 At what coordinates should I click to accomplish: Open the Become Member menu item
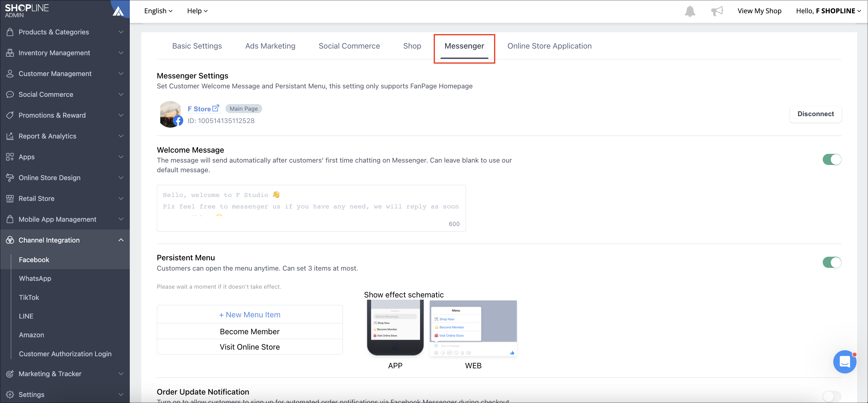click(250, 332)
